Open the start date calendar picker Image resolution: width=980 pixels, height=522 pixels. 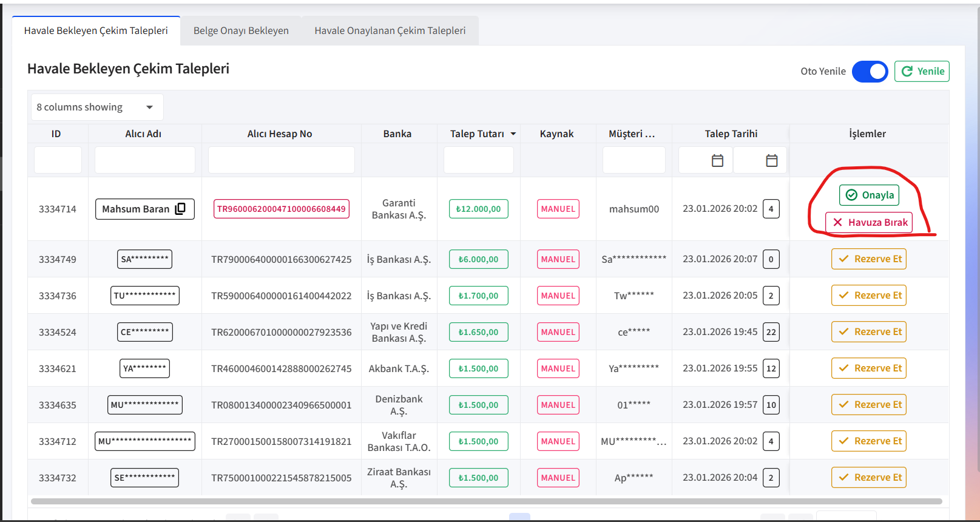pyautogui.click(x=717, y=160)
